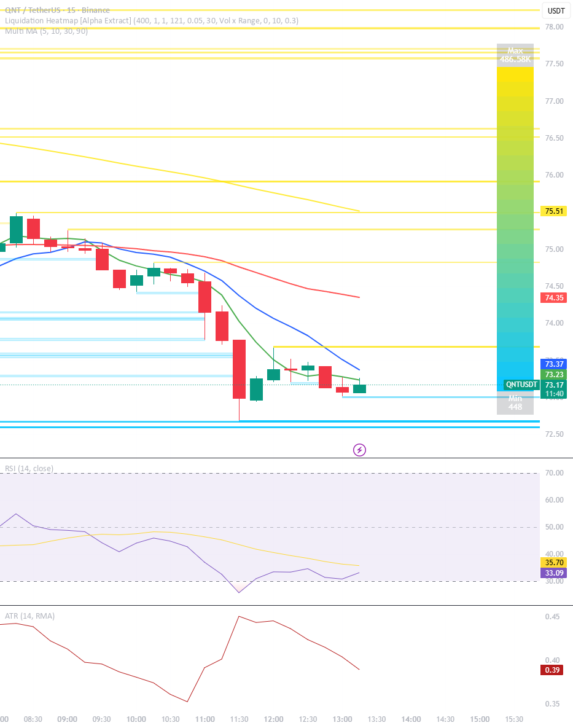This screenshot has width=573, height=728.
Task: Click the 12:30 time axis label
Action: tap(308, 719)
